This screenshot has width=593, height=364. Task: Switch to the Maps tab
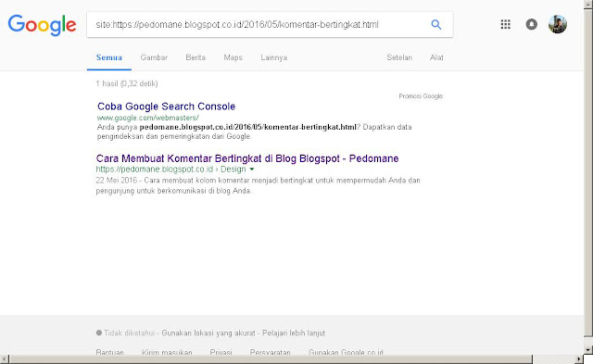pos(233,57)
